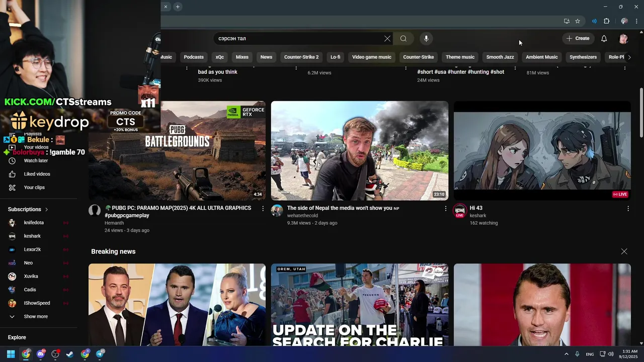Select the Smooth Jazz chip
Screen dimensions: 644x362
[500, 57]
